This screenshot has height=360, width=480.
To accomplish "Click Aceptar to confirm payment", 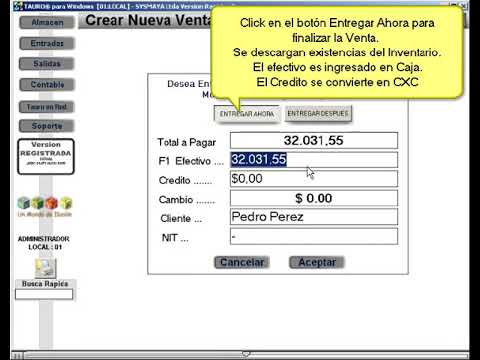I will coord(317,262).
